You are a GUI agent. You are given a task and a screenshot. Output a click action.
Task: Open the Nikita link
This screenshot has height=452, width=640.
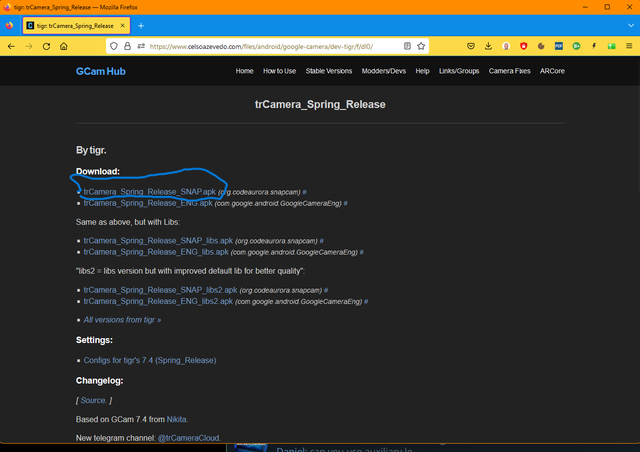point(177,420)
